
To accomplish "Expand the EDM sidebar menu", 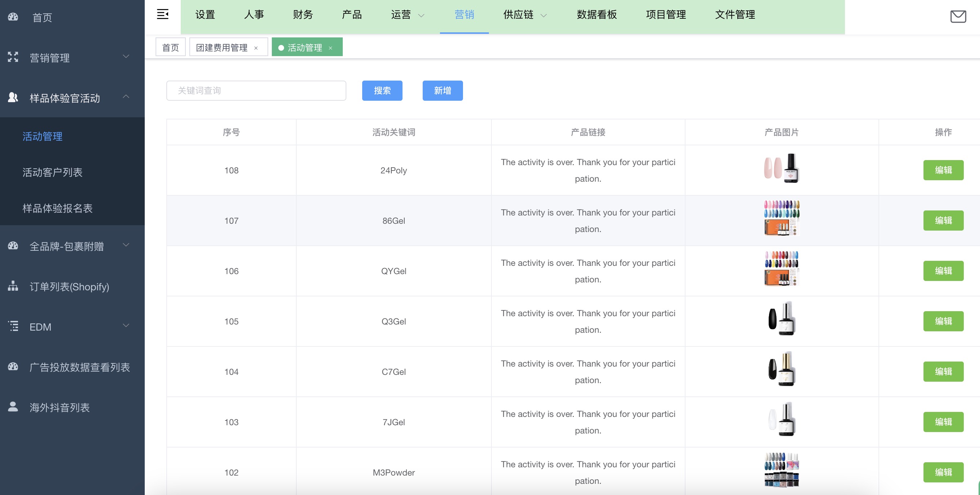I will [x=72, y=327].
